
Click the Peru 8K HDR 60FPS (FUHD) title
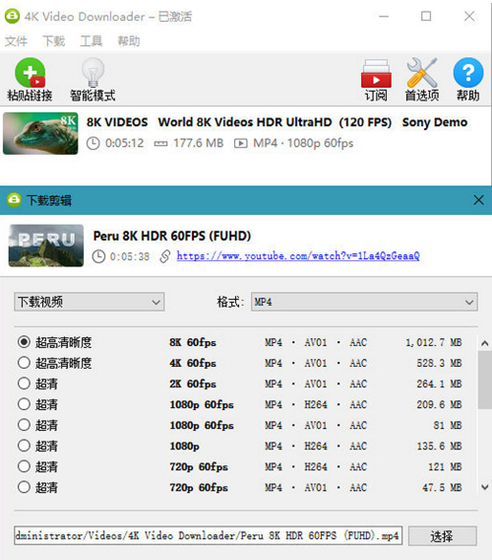tap(172, 236)
